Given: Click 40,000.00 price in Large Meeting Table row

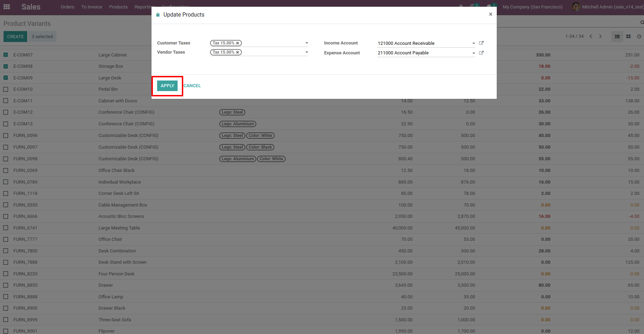Looking at the screenshot, I should point(402,228).
